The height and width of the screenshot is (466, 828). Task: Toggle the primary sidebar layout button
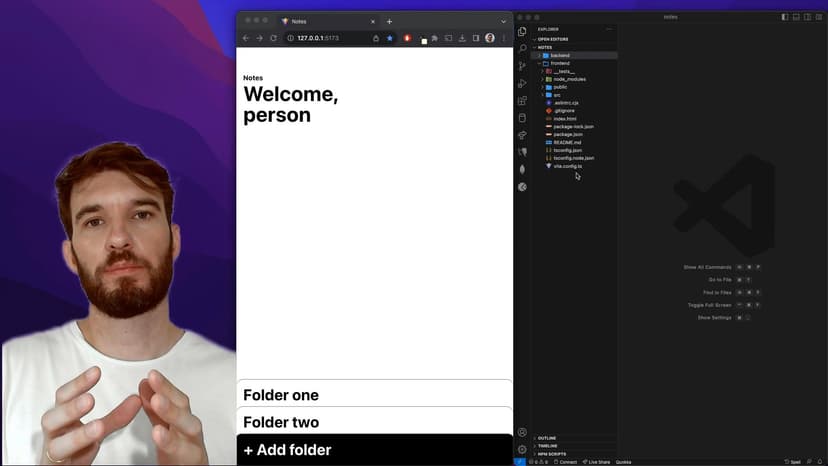[x=784, y=16]
